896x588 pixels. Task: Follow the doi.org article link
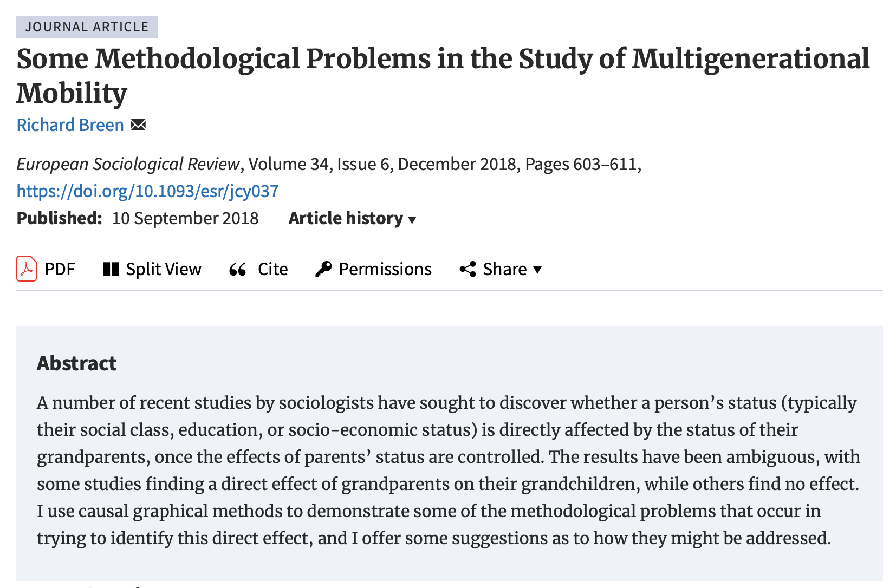(147, 191)
